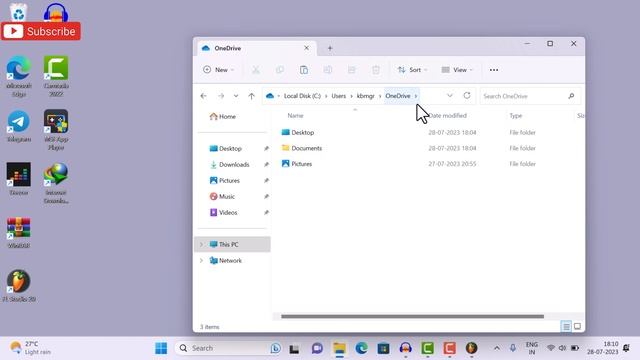The image size is (640, 360).
Task: Select OneDrive breadcrumb in address bar
Action: [x=398, y=96]
